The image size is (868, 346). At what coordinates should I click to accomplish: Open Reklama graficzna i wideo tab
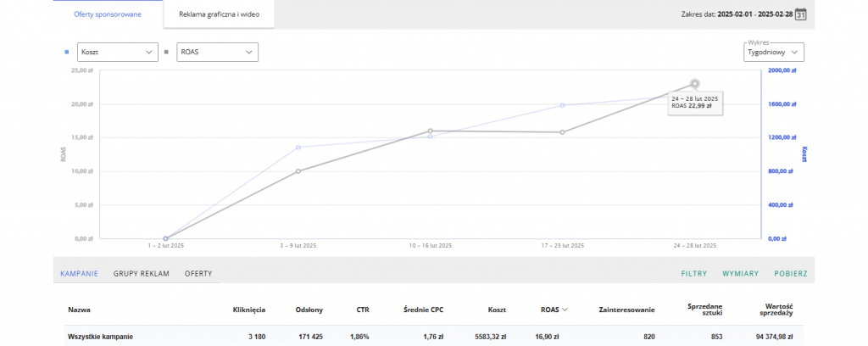click(219, 14)
